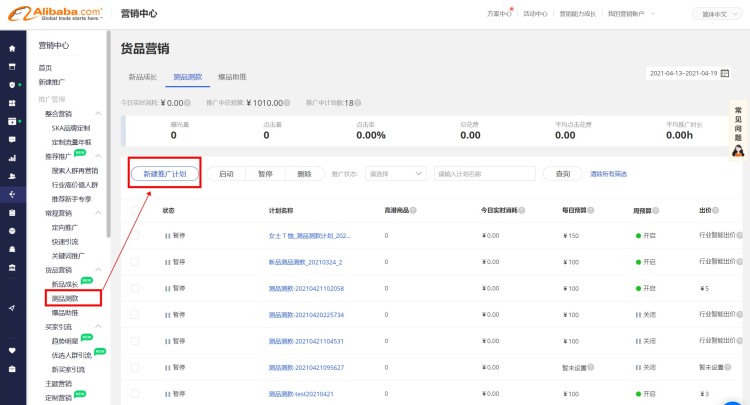Select all rows with header checkbox
Screen dimensions: 750x405
135,211
